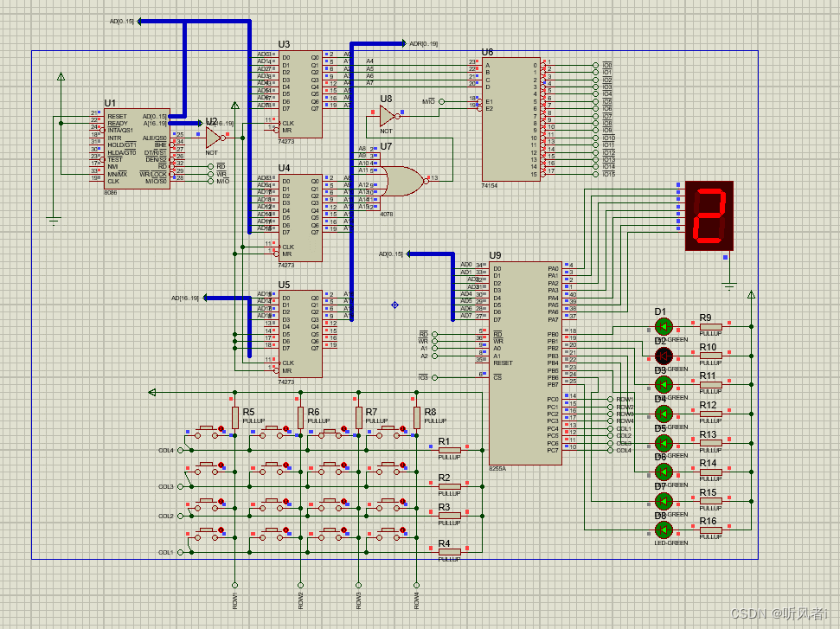Image resolution: width=840 pixels, height=629 pixels.
Task: Select the U3 74273 latch
Action: click(300, 94)
